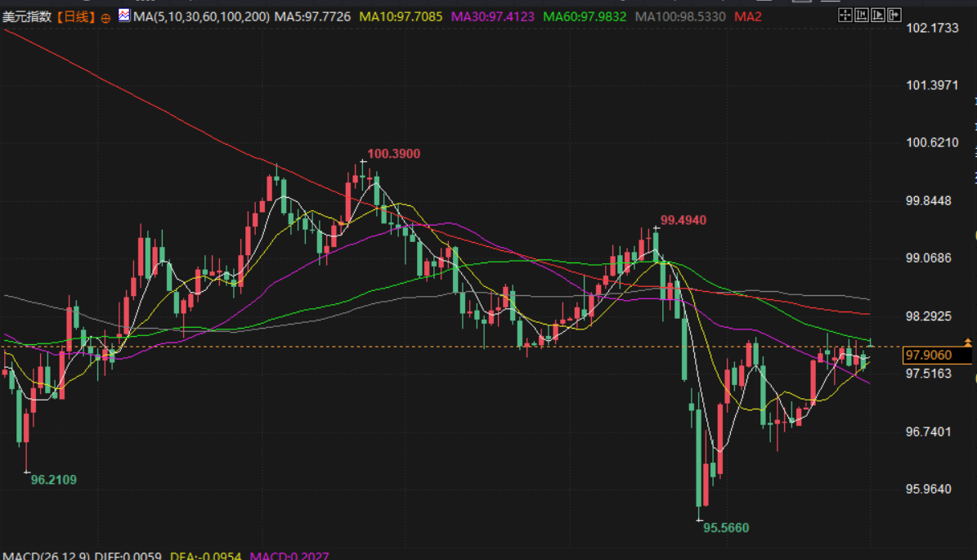Click the orange up-arrow marker above the 97.9060 tag
Image resolution: width=977 pixels, height=560 pixels.
tap(968, 343)
